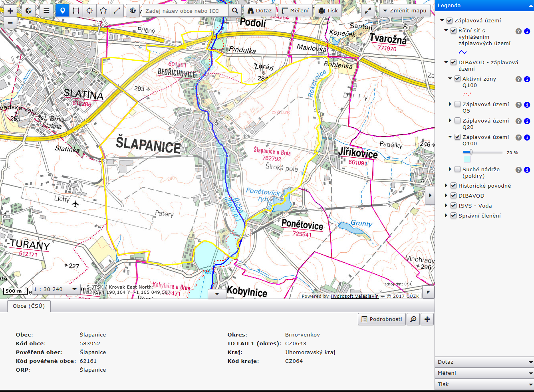The image size is (534, 392).
Task: Open help for Suché nádrže (poldry)
Action: coord(518,170)
